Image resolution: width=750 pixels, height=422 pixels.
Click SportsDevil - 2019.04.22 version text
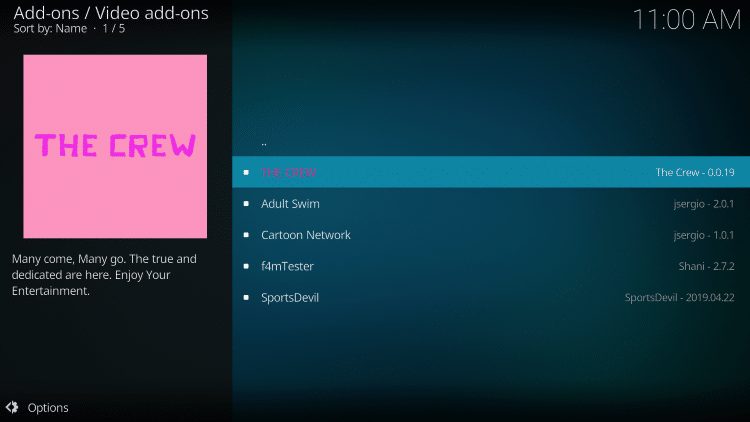[679, 298]
